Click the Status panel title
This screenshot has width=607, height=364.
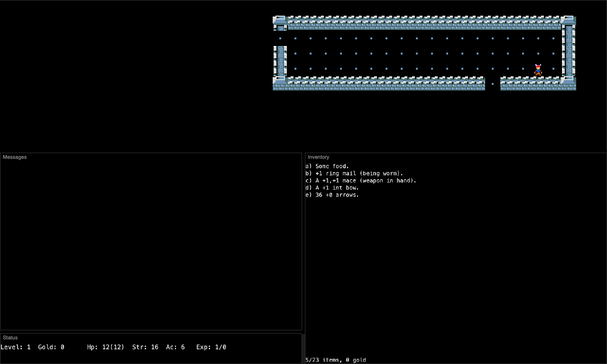tap(10, 337)
